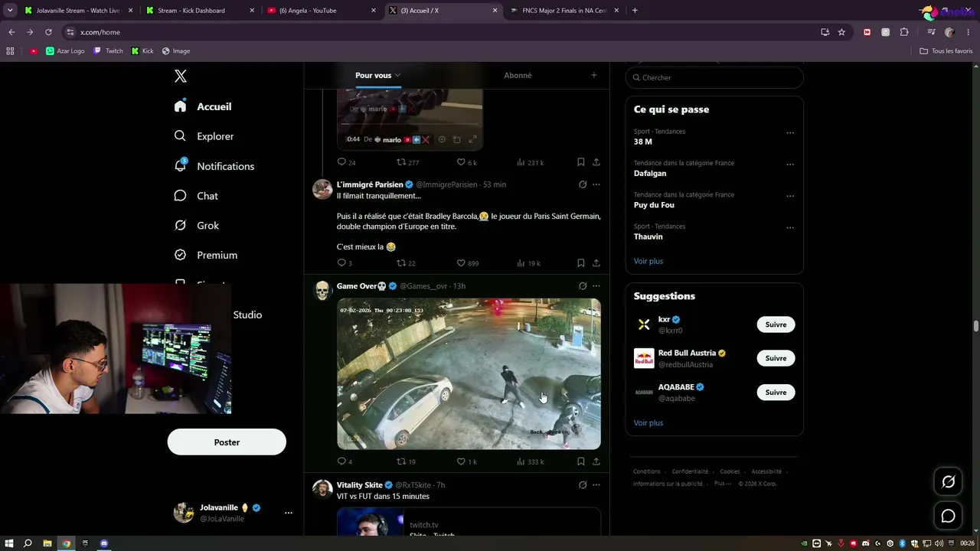
Task: Open Chat in the sidebar
Action: point(196,196)
